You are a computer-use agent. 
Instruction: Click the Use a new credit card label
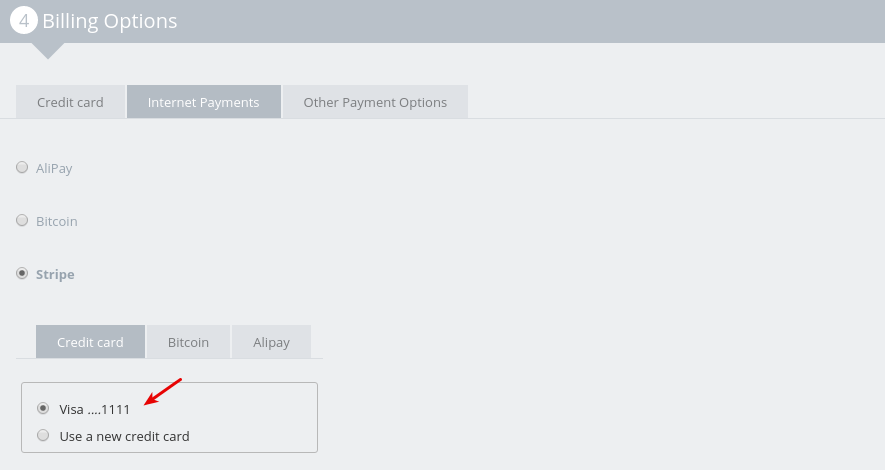(x=125, y=436)
